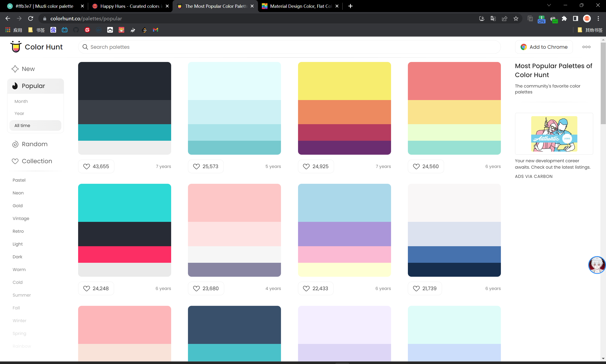606x364 pixels.
Task: Click Add to Chrome button
Action: click(544, 47)
